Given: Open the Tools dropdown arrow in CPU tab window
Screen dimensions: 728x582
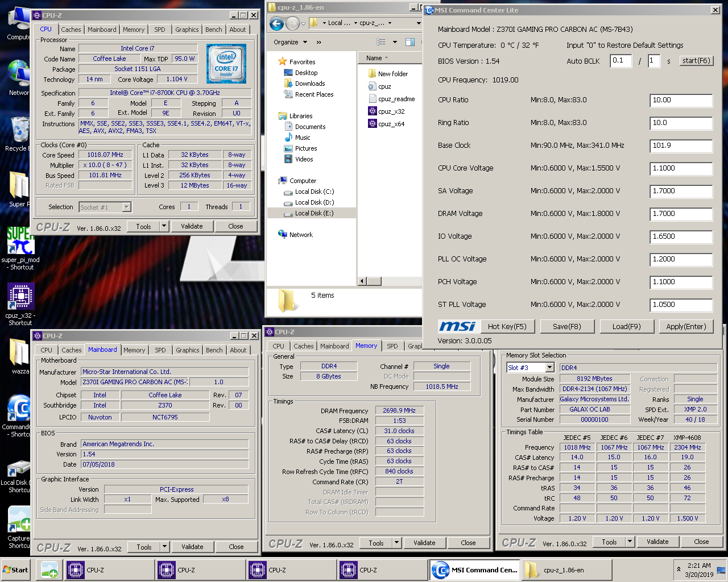Looking at the screenshot, I should coord(164,226).
